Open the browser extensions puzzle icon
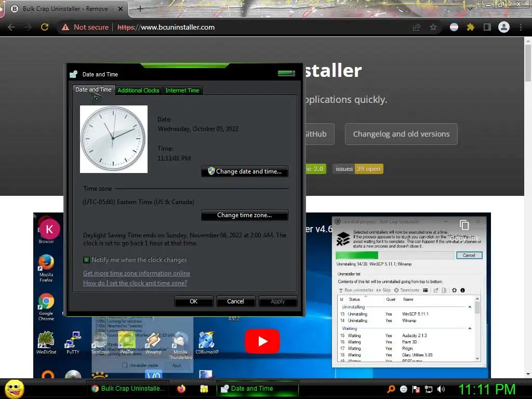The width and height of the screenshot is (532, 399). pos(470,27)
